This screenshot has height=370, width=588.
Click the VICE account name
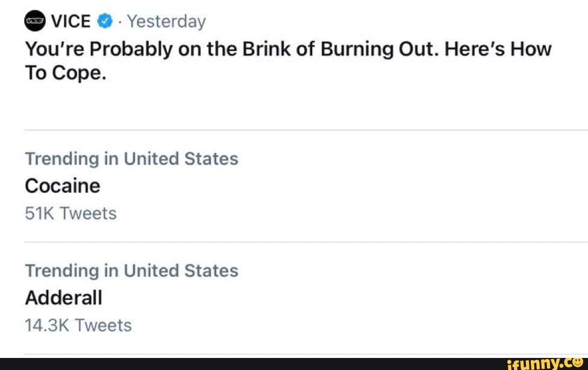click(70, 20)
